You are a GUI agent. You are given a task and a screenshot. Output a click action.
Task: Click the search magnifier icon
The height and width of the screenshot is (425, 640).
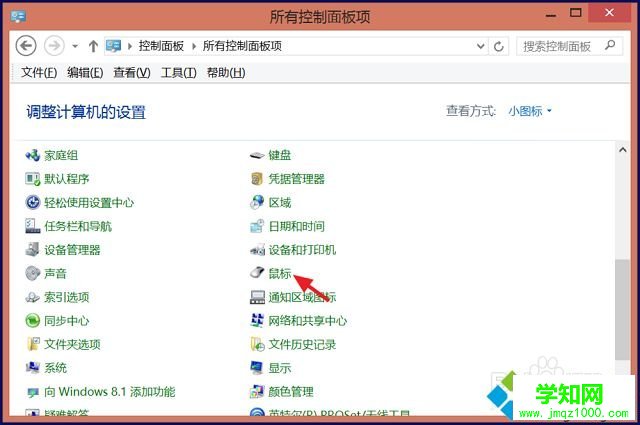pyautogui.click(x=610, y=45)
